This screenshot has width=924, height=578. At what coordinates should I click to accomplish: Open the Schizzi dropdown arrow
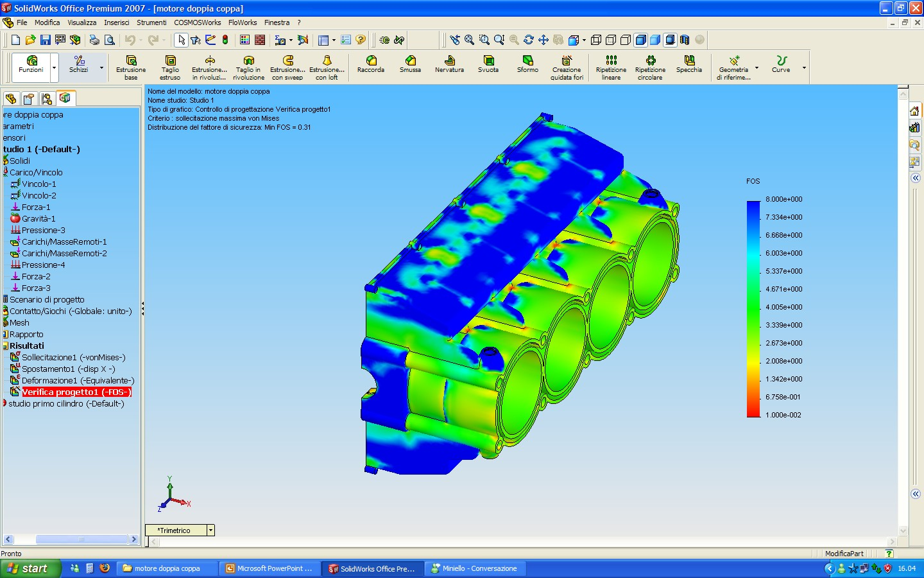point(101,67)
